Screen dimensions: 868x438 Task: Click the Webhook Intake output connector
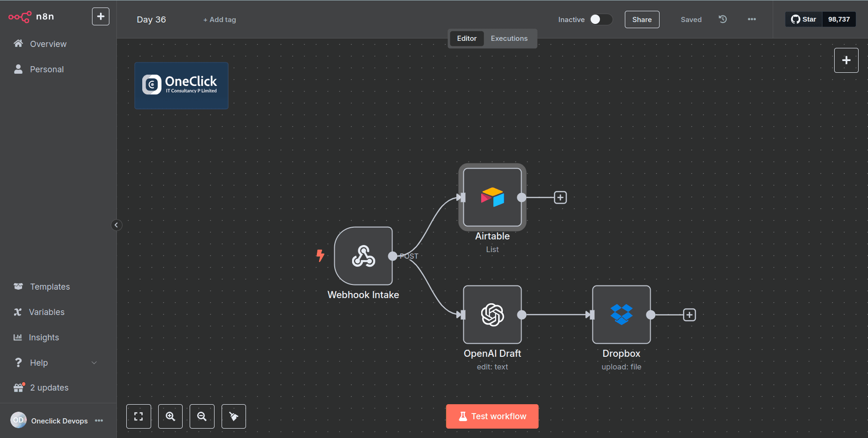(392, 256)
